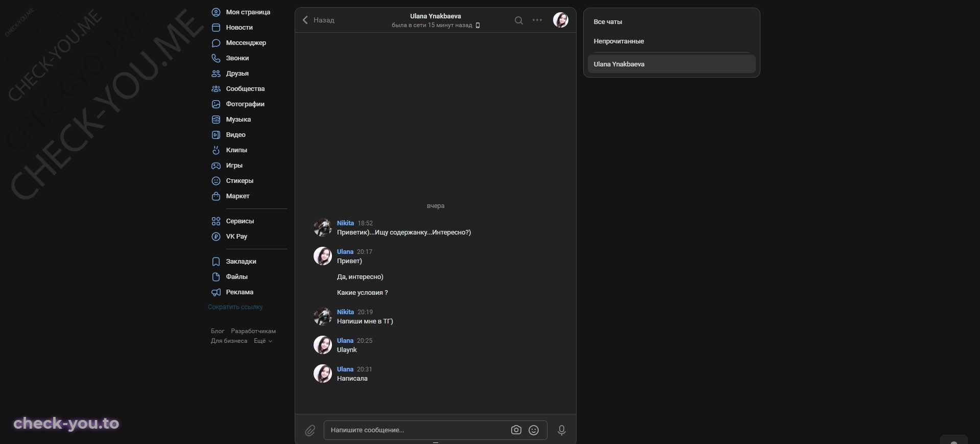Open the Для бизнеса footer link
Viewport: 980px width, 444px height.
coord(229,341)
